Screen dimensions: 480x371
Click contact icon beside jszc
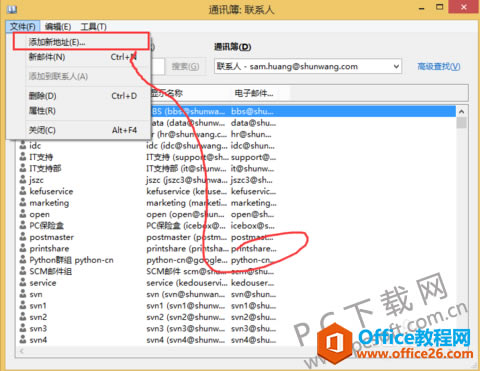click(23, 180)
